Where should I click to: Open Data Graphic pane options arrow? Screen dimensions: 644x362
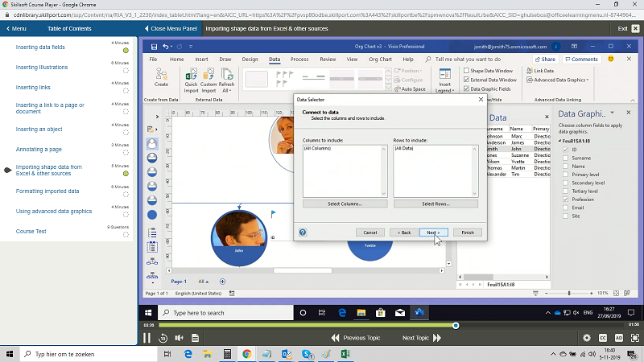pos(612,113)
